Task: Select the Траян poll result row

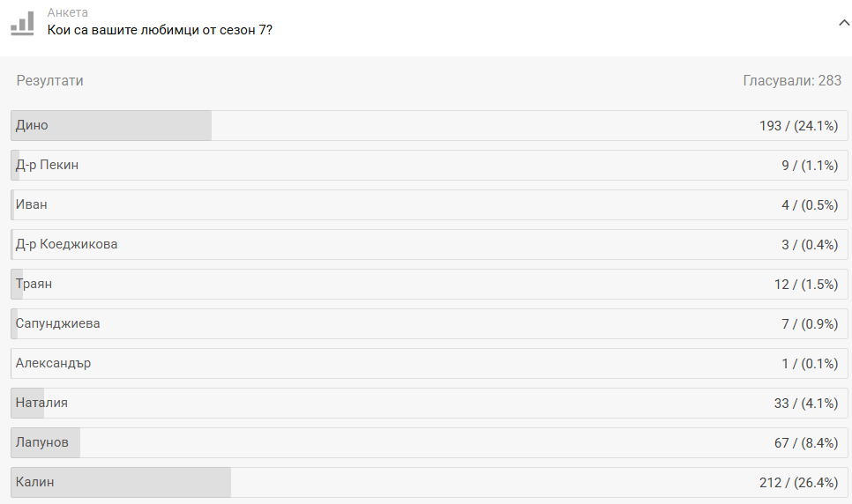Action: click(x=429, y=285)
